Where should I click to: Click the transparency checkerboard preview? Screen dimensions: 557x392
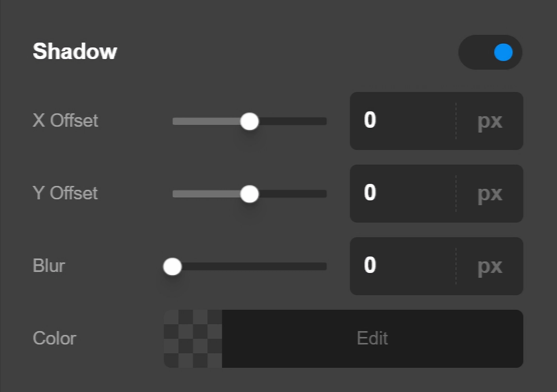point(192,339)
